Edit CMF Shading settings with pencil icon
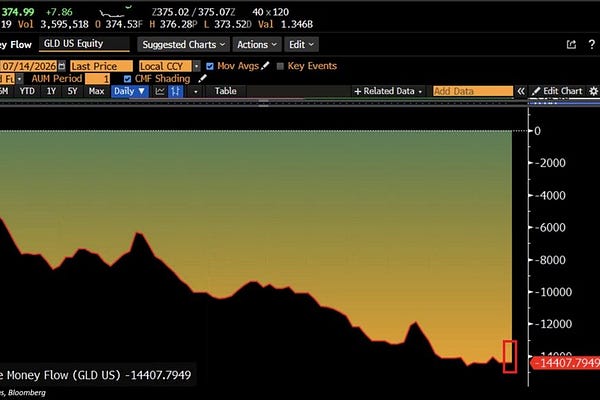Screen dimensions: 600x400 tap(202, 79)
